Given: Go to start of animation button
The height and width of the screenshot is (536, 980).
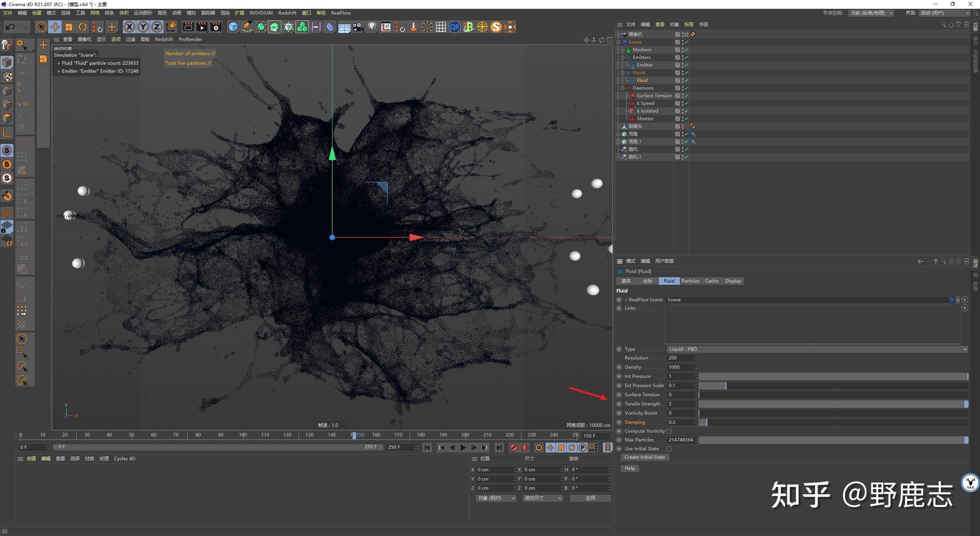Looking at the screenshot, I should (427, 448).
